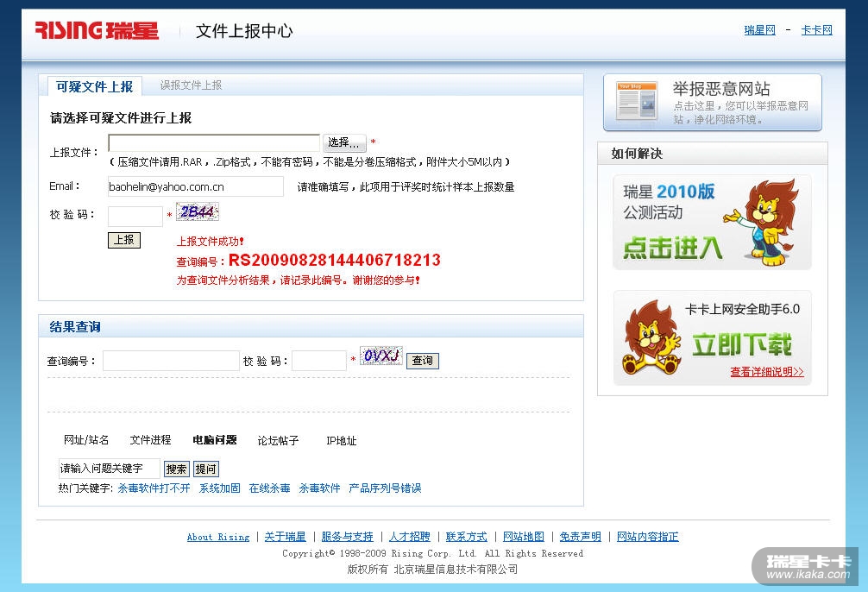Click hot keyword 在线杀毒
The height and width of the screenshot is (592, 868).
click(269, 488)
